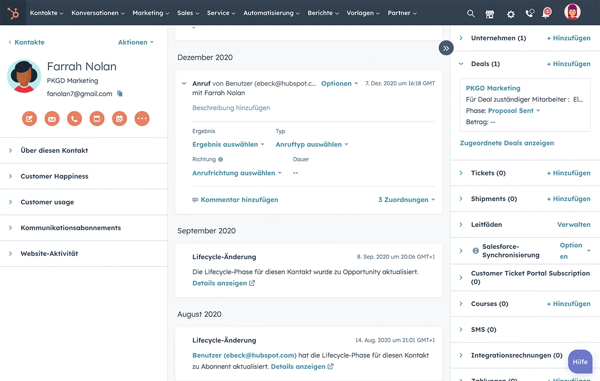Expand the Unternehmen (1) section
The width and height of the screenshot is (600, 381).
point(461,38)
